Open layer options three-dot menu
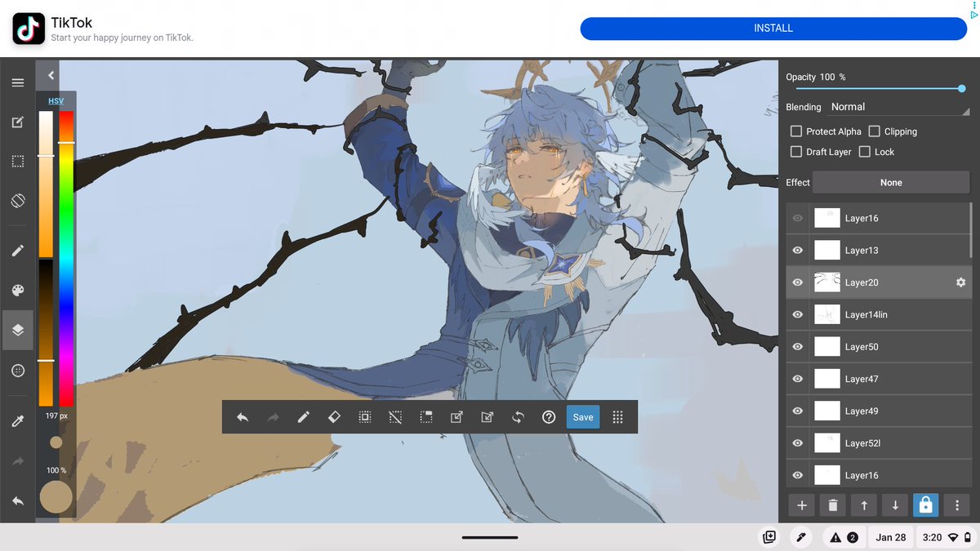 point(956,505)
